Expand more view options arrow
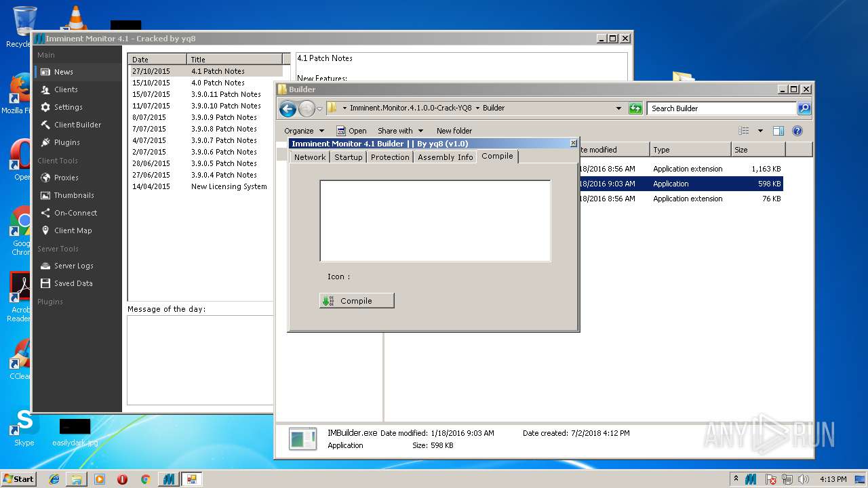The width and height of the screenshot is (868, 488). coord(760,131)
